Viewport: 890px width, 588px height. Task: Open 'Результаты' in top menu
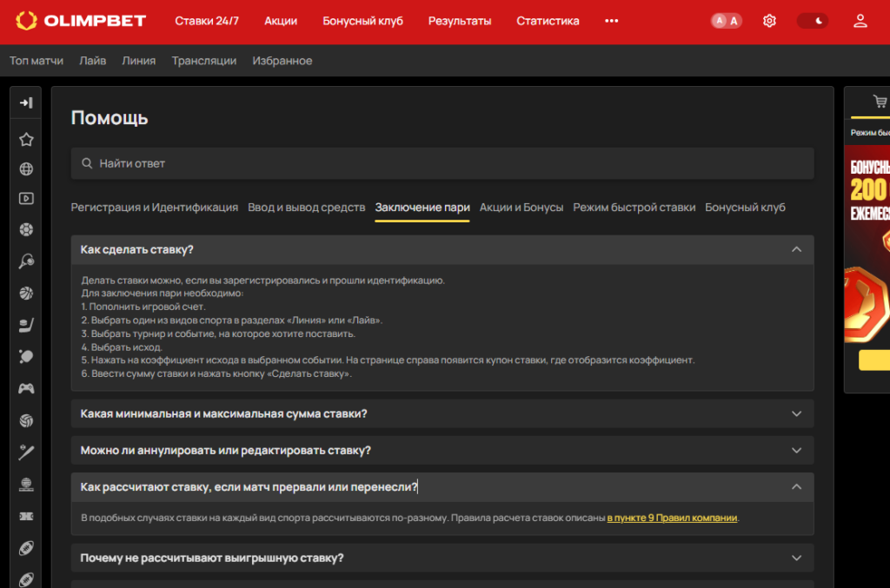pos(460,21)
